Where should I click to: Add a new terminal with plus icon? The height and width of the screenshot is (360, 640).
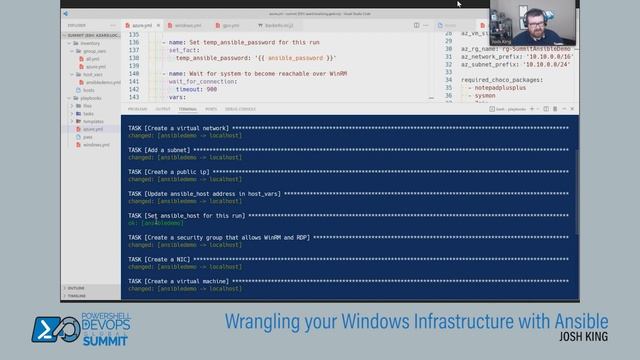pos(532,109)
